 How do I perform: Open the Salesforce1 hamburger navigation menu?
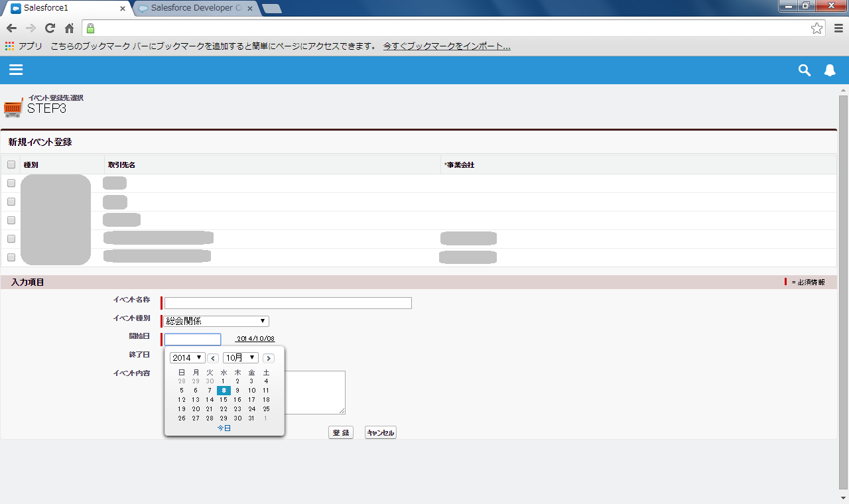[17, 70]
